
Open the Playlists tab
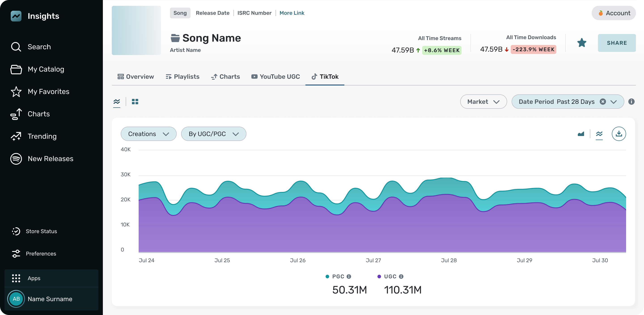point(182,77)
